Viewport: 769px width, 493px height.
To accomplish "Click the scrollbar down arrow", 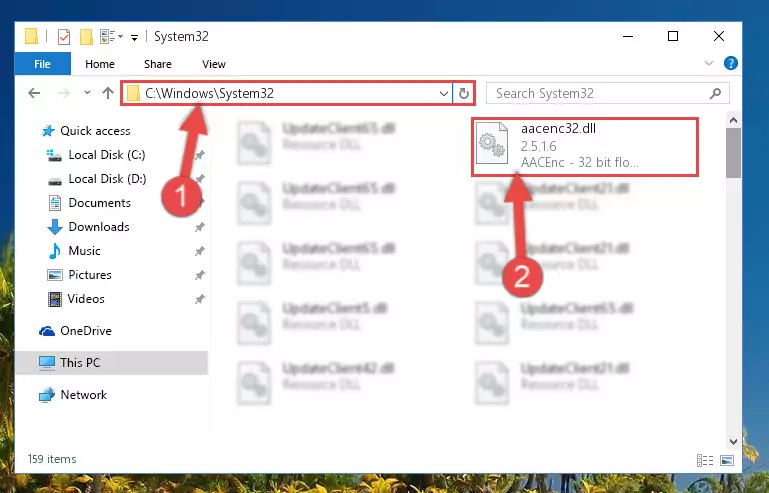I will click(733, 441).
